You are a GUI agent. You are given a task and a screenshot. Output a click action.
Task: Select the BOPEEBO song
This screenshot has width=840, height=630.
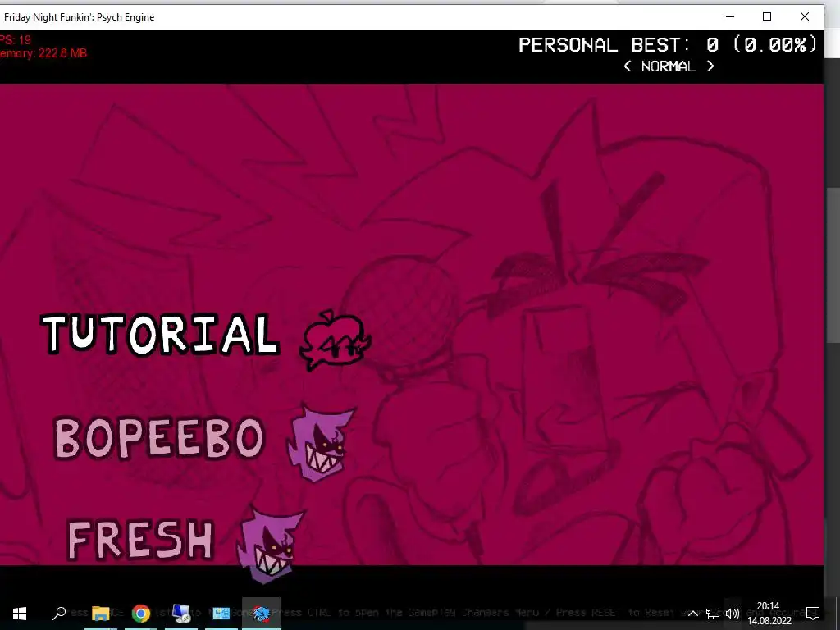(160, 438)
